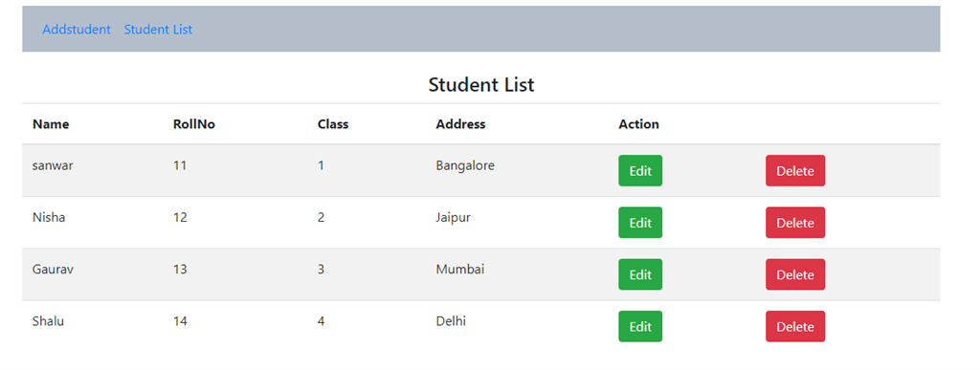
Task: Click roll number 14 cell
Action: (x=180, y=321)
